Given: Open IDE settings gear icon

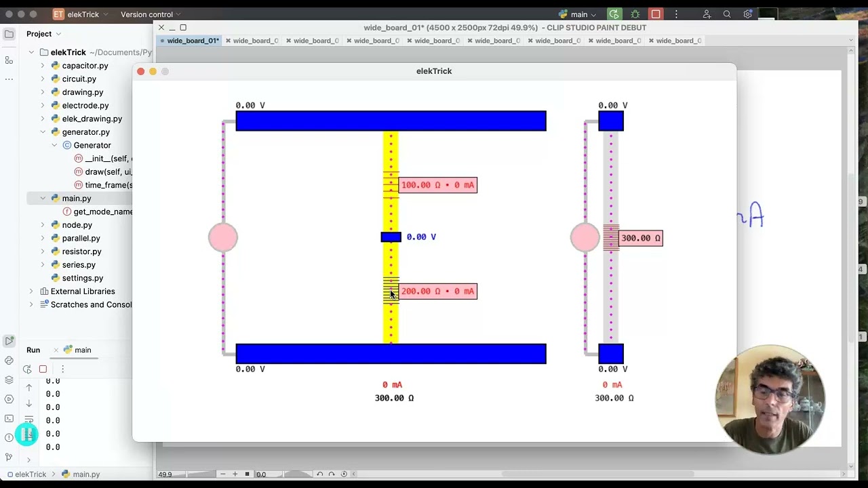Looking at the screenshot, I should tap(748, 14).
